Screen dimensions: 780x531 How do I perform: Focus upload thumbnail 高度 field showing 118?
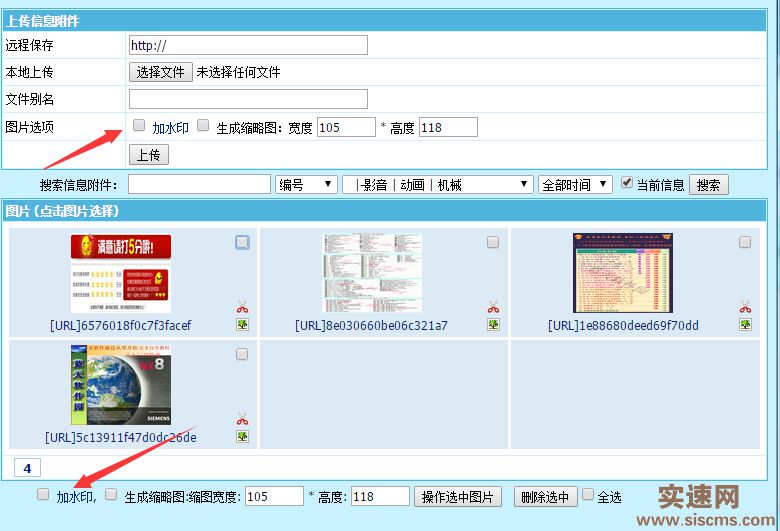pyautogui.click(x=448, y=127)
